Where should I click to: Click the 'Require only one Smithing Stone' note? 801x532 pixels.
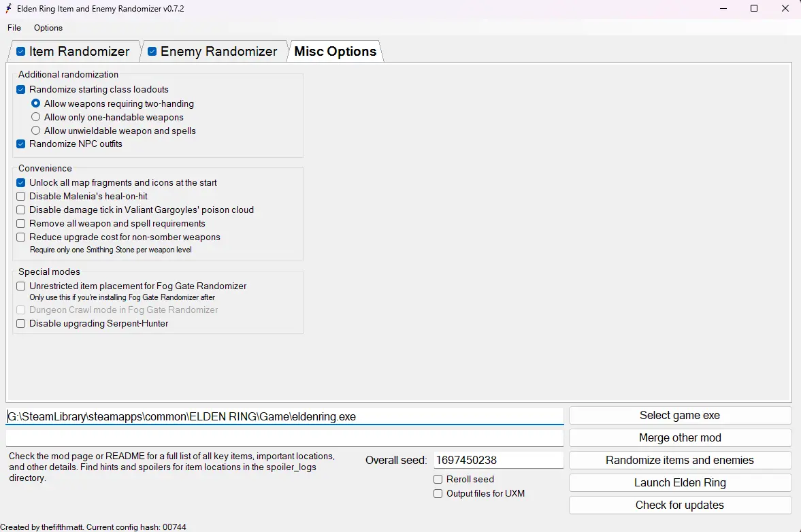tap(110, 250)
